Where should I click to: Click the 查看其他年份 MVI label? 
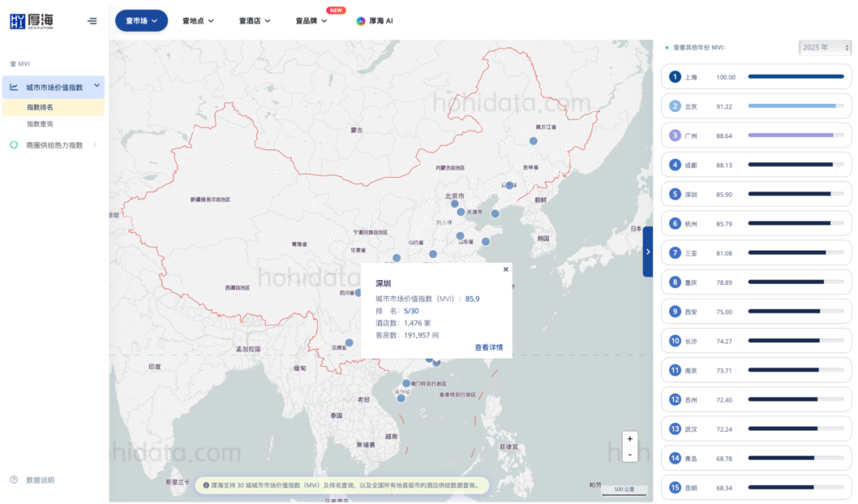pyautogui.click(x=699, y=48)
